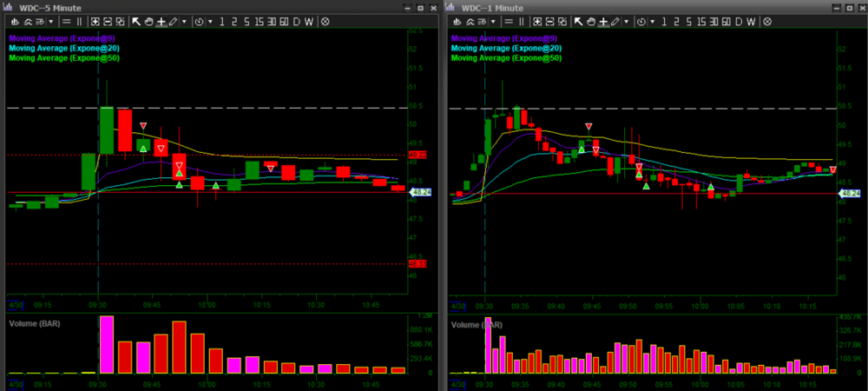Image resolution: width=868 pixels, height=391 pixels.
Task: Click the vertical double-line icon in the 5 Minute toolbar
Action: [x=80, y=20]
